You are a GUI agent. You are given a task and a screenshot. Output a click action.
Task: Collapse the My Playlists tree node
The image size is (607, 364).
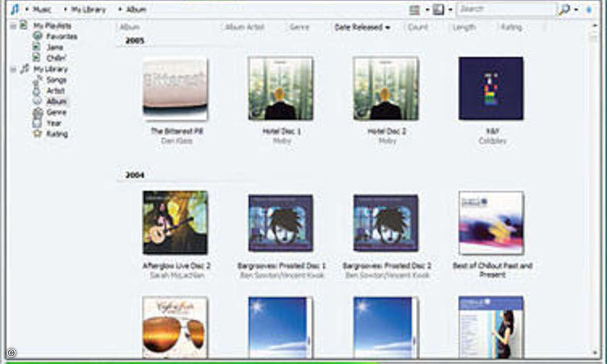click(13, 25)
